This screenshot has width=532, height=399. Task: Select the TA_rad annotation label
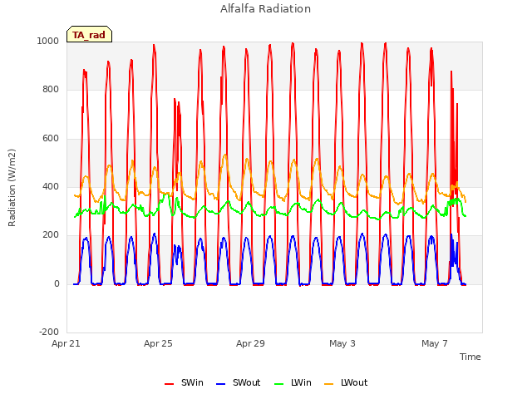[x=89, y=34]
